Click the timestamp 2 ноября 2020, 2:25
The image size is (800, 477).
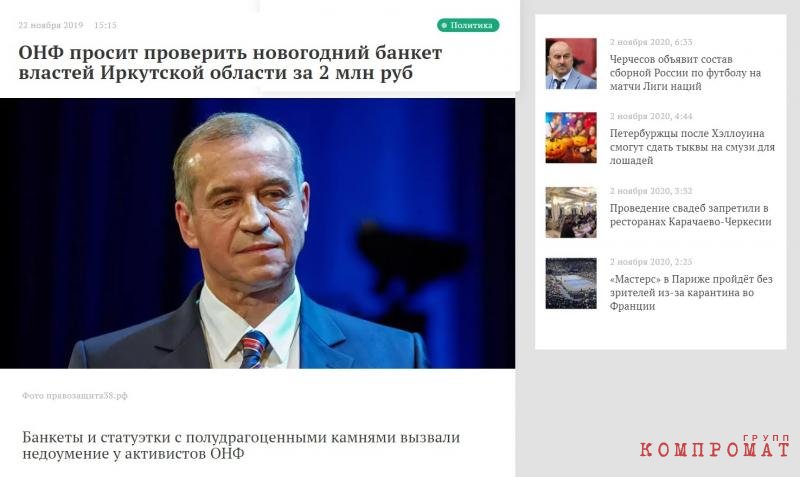[x=651, y=262]
